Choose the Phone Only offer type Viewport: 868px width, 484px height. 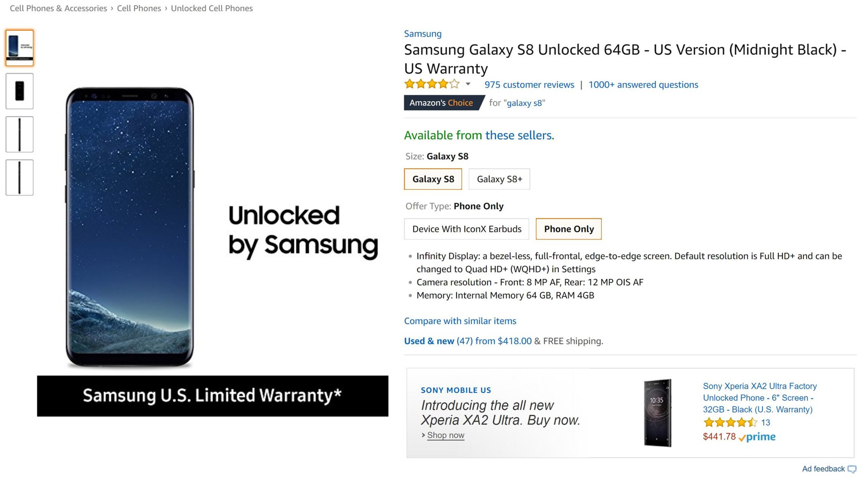click(x=568, y=229)
